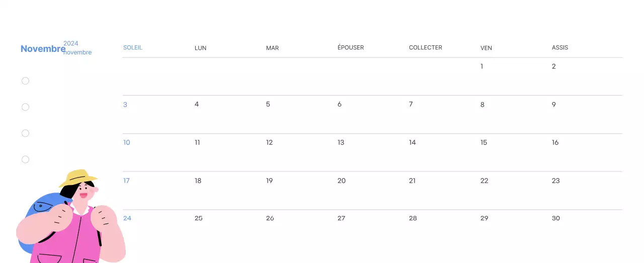Select the ASSIS column header
This screenshot has height=263, width=644.
pos(560,48)
